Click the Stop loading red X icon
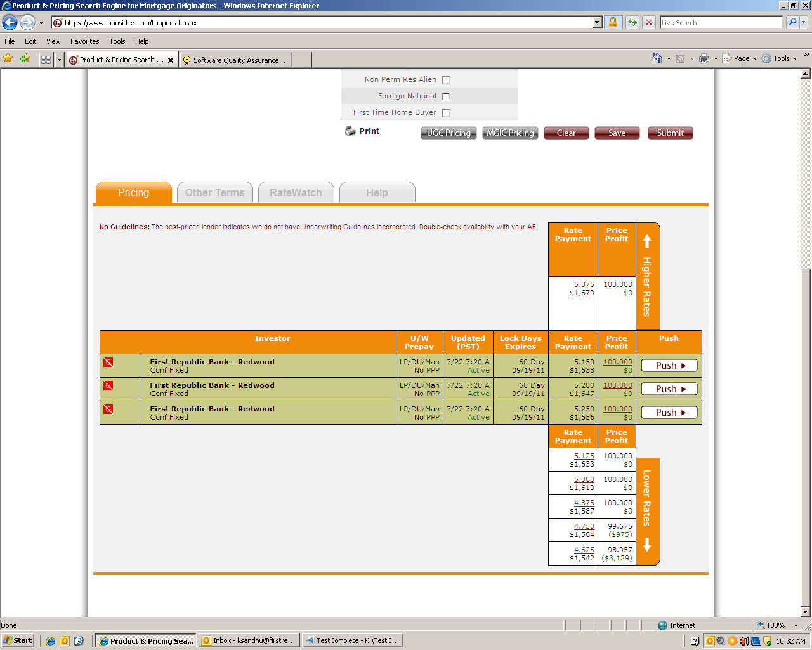The height and width of the screenshot is (650, 812). (x=648, y=23)
